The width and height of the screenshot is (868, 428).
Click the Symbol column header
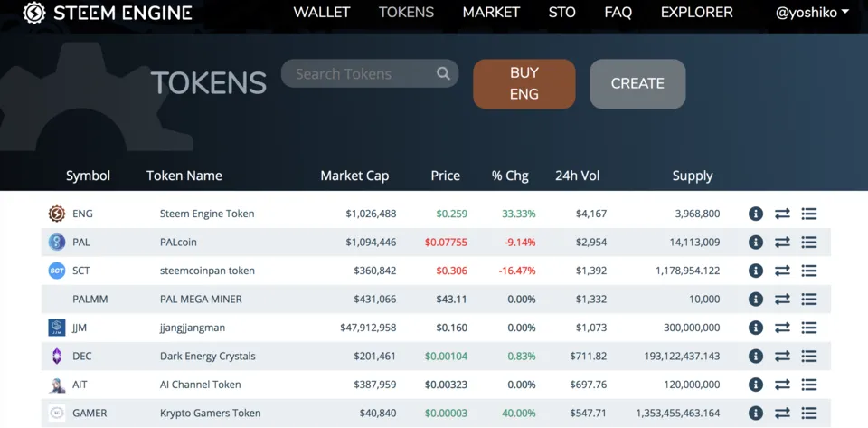point(88,176)
